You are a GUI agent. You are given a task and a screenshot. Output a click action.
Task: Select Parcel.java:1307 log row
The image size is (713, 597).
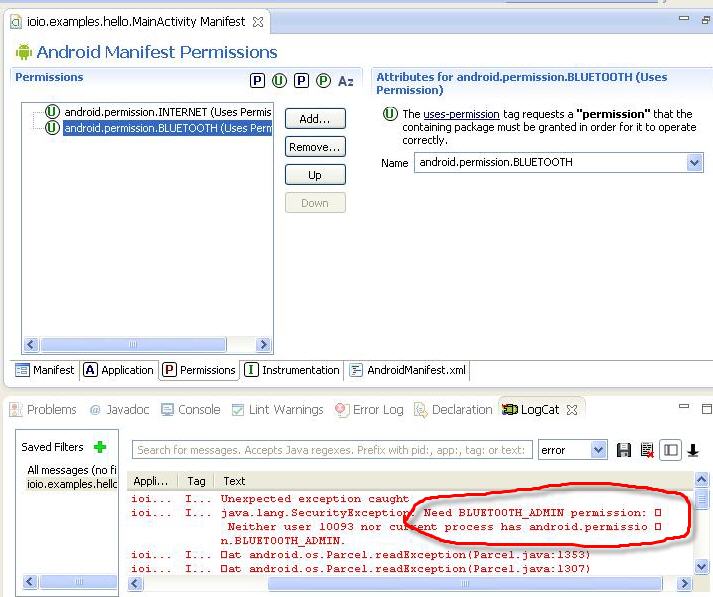coord(410,568)
